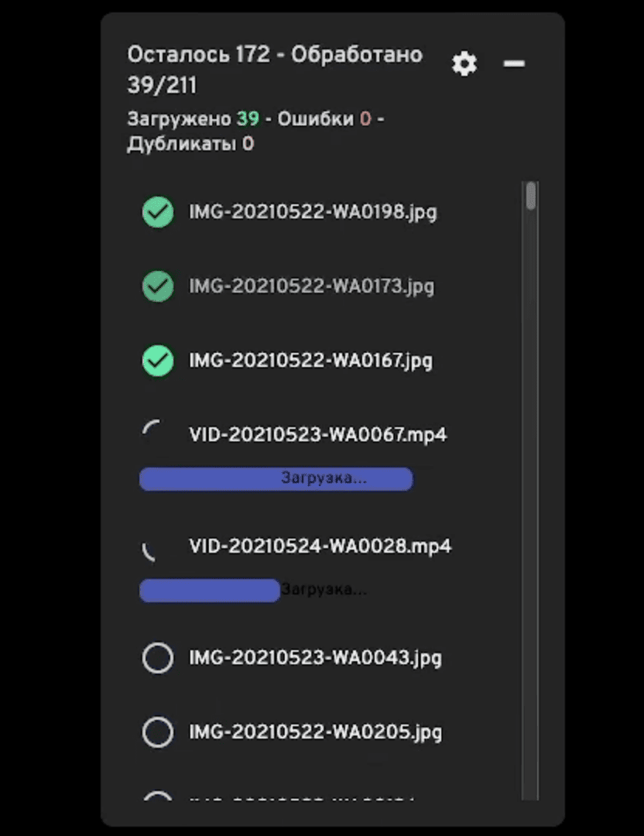Select the pending circle for IMG-20210522-WA0205.jpg

pyautogui.click(x=158, y=732)
